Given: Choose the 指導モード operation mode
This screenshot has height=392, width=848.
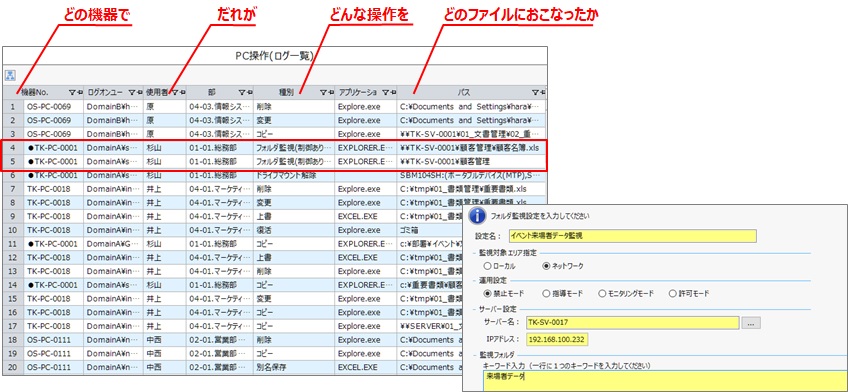Looking at the screenshot, I should (545, 294).
